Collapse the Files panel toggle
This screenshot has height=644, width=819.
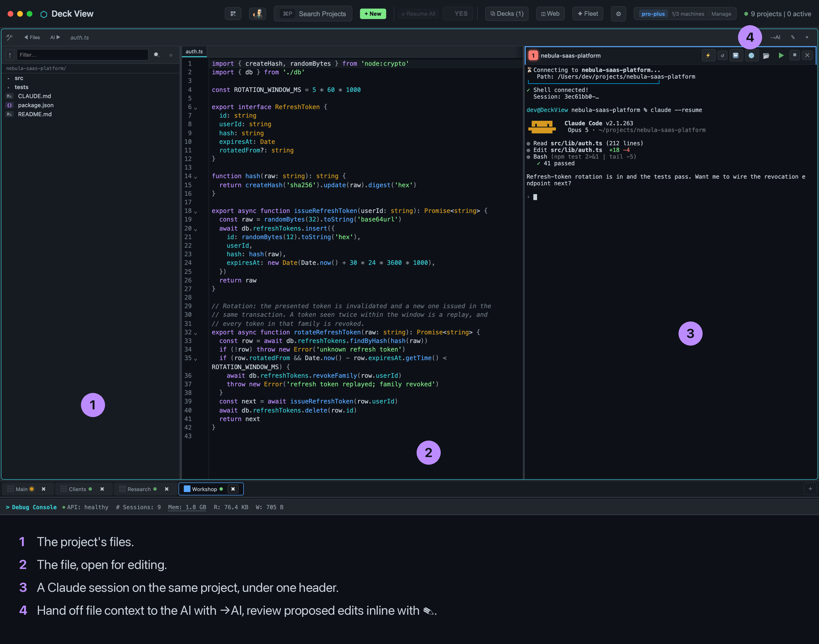32,37
